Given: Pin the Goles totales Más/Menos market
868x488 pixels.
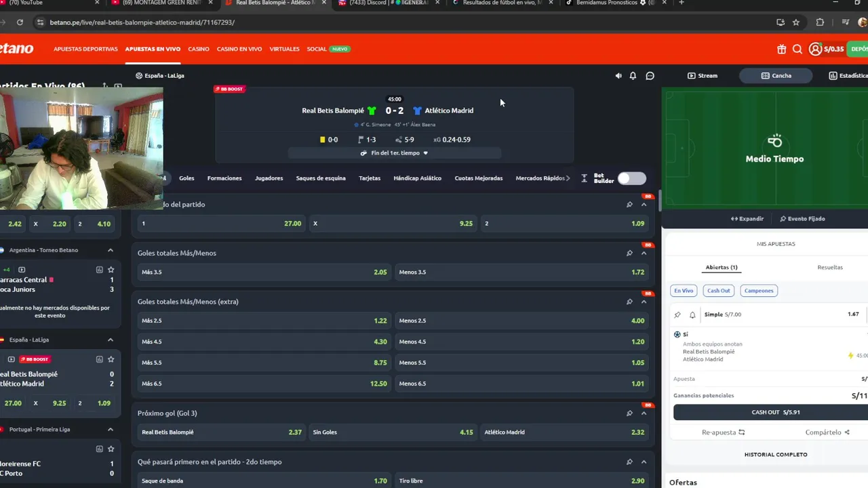Looking at the screenshot, I should coord(629,253).
